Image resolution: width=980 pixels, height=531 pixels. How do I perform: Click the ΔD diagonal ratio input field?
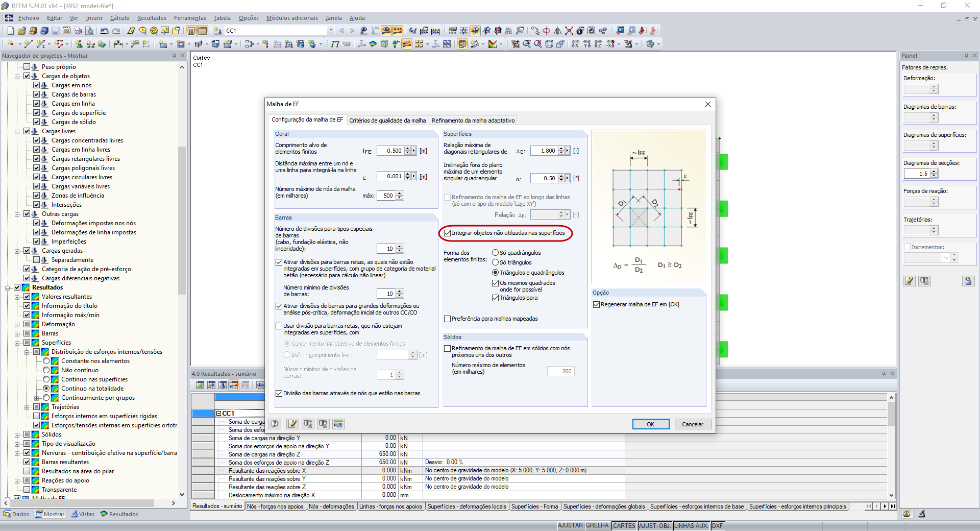544,151
